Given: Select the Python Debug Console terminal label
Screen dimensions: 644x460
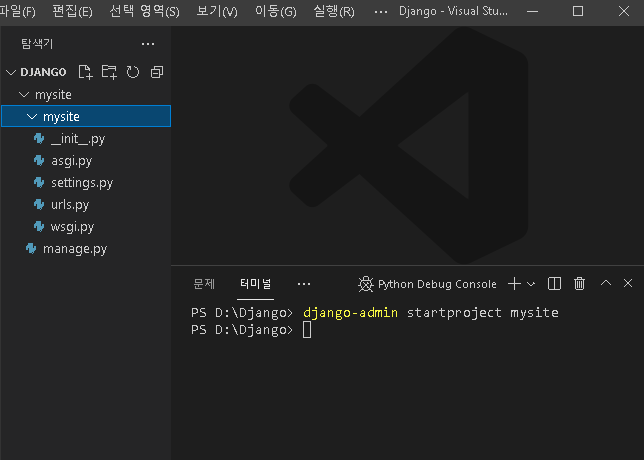Looking at the screenshot, I should tap(437, 284).
